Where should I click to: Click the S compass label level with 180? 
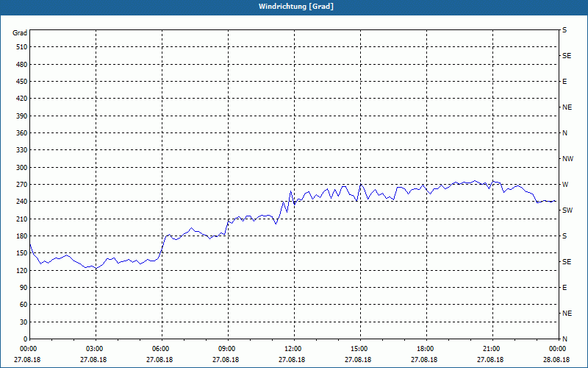coord(564,236)
